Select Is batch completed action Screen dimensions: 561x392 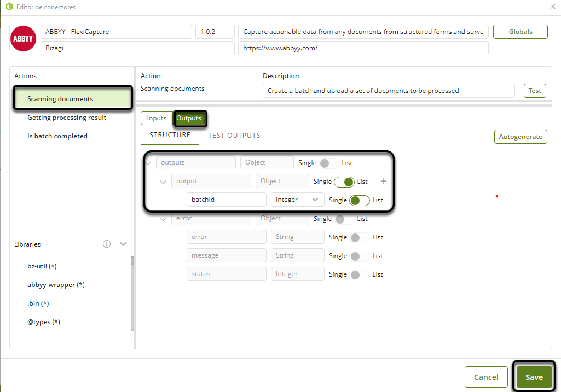coord(57,136)
